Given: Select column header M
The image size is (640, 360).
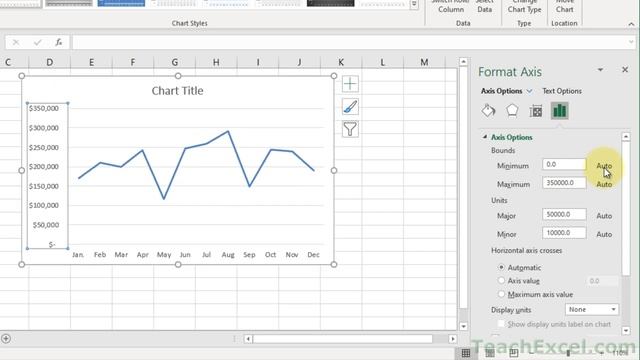Looking at the screenshot, I should 424,62.
